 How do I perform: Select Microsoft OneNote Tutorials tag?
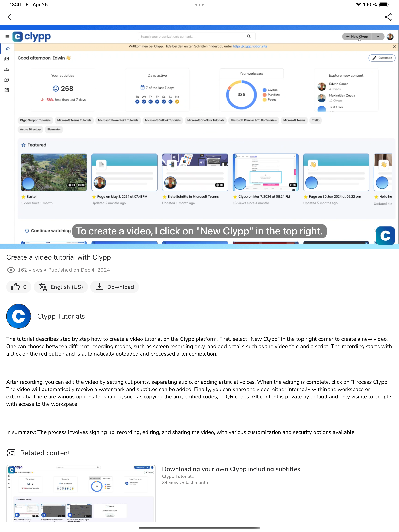click(206, 120)
